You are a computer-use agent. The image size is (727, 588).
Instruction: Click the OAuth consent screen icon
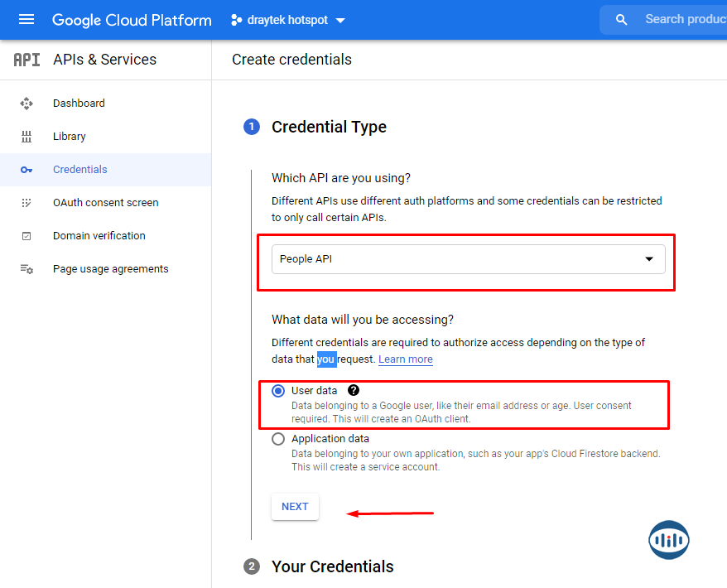pyautogui.click(x=26, y=203)
